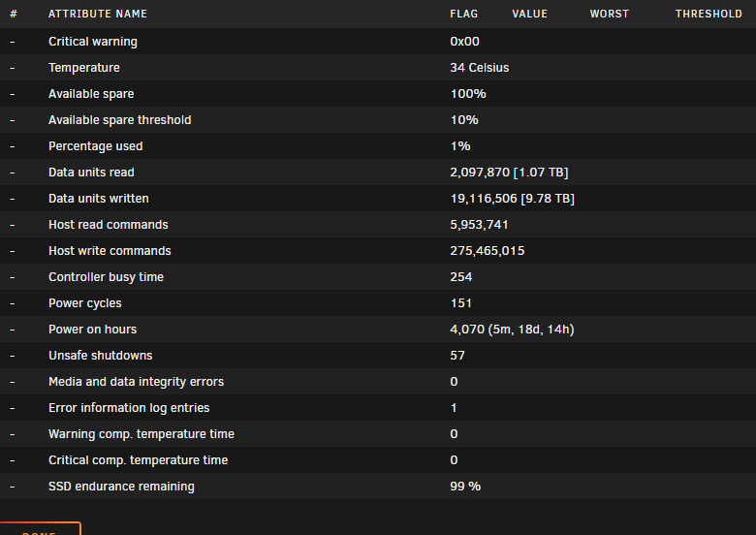
Task: Select the Power cycles row
Action: click(x=378, y=302)
